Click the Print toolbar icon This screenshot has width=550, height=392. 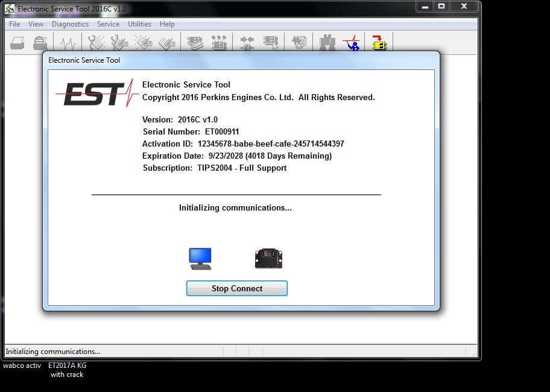coord(17,43)
